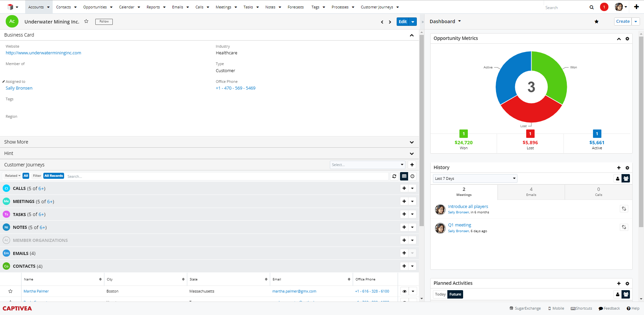Image resolution: width=644 pixels, height=315 pixels.
Task: Click the Edit button
Action: [x=403, y=22]
